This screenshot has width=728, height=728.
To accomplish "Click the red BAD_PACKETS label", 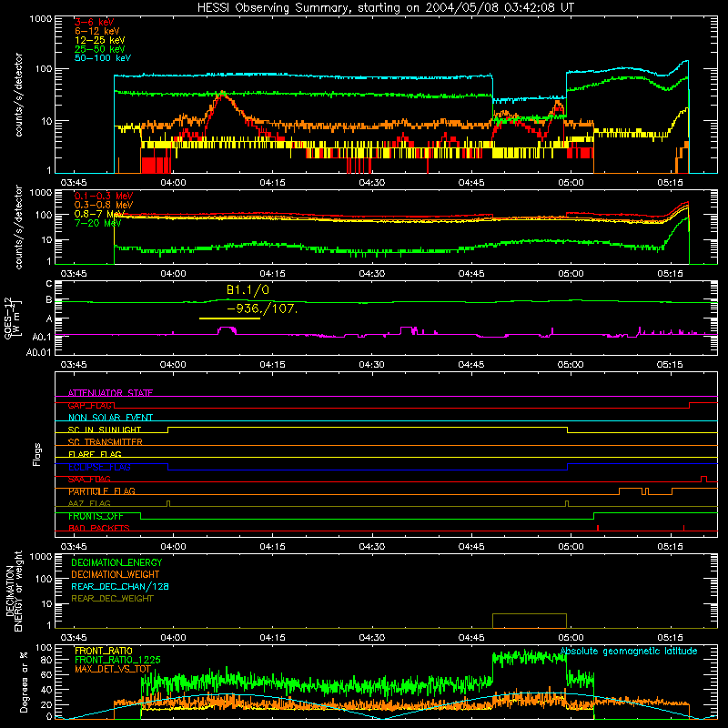I will pos(99,529).
